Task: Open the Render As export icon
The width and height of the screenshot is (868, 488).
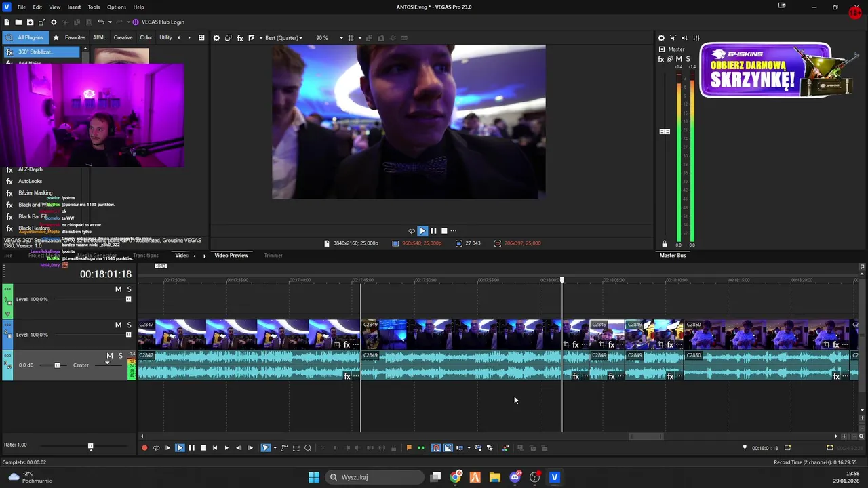Action: point(42,22)
